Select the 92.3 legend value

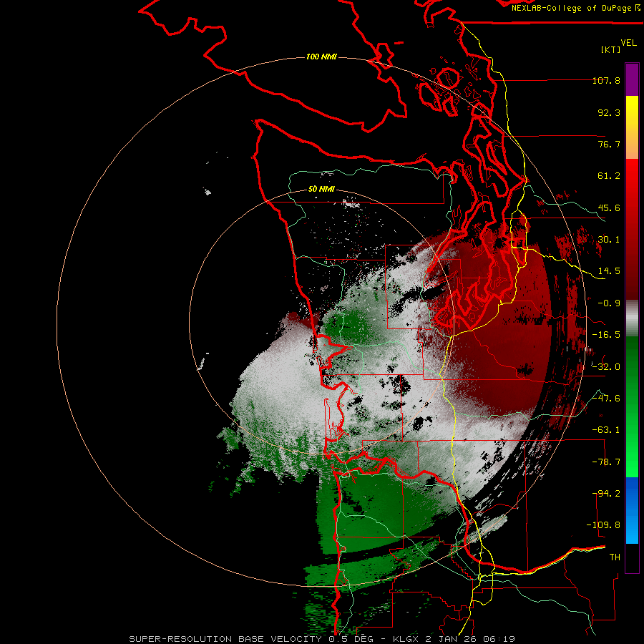coord(609,112)
